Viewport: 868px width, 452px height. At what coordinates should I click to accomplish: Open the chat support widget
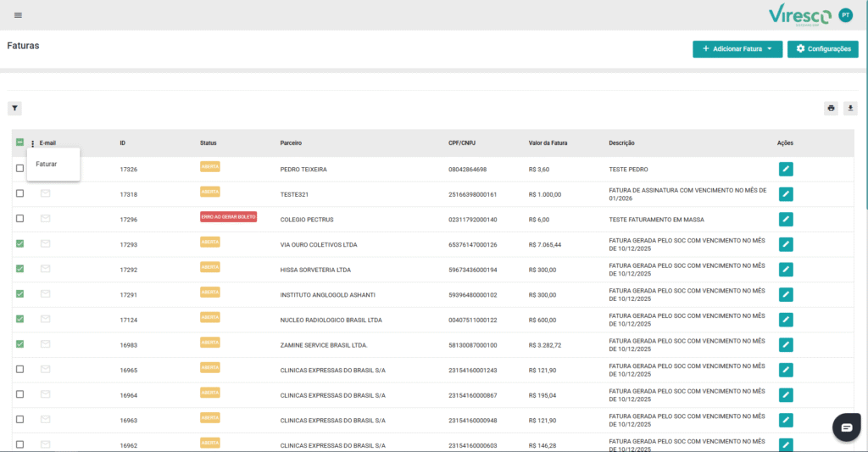[x=846, y=427]
